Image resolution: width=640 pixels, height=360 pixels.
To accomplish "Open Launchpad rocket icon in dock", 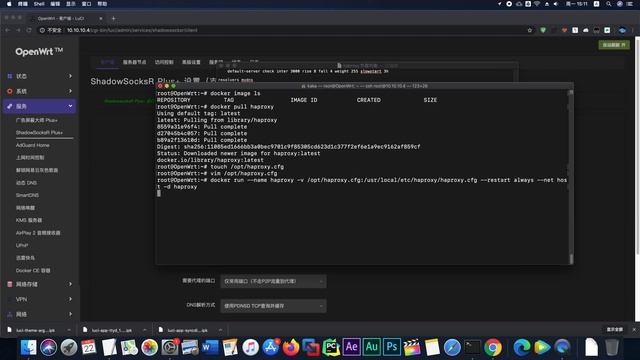I will [69, 348].
